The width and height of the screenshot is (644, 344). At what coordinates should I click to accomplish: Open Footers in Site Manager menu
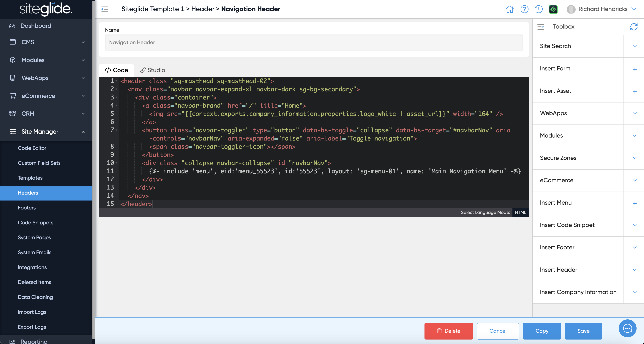27,208
